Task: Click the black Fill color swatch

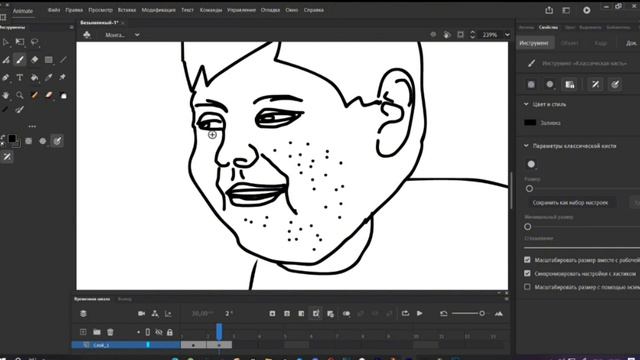Action: (530, 122)
